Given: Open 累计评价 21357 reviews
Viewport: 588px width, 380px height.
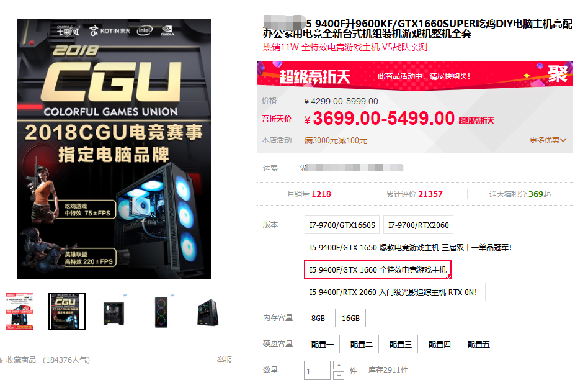Looking at the screenshot, I should (x=414, y=194).
